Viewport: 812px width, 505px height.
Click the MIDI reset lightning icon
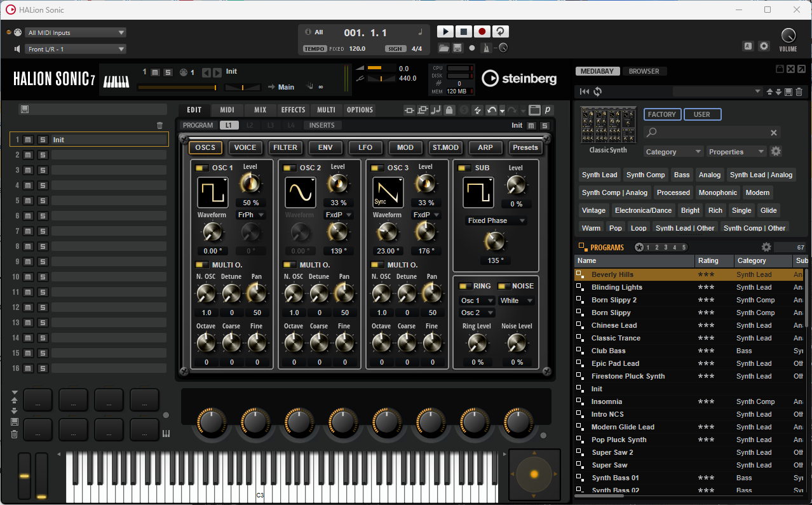click(478, 110)
